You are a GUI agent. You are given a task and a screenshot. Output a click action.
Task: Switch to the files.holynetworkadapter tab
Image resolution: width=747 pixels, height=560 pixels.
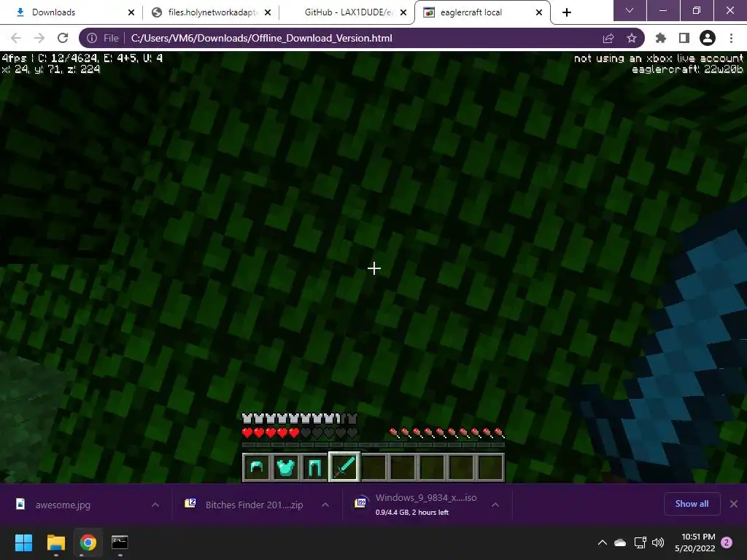pyautogui.click(x=212, y=12)
